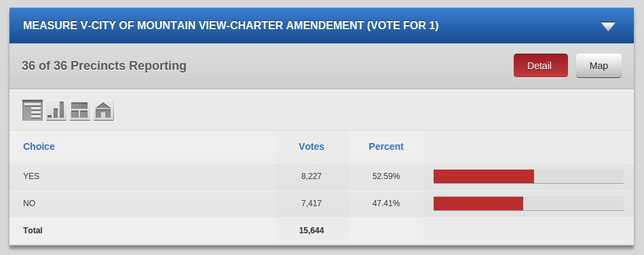Click the 47.41% percent value
This screenshot has width=644, height=255.
[386, 203]
